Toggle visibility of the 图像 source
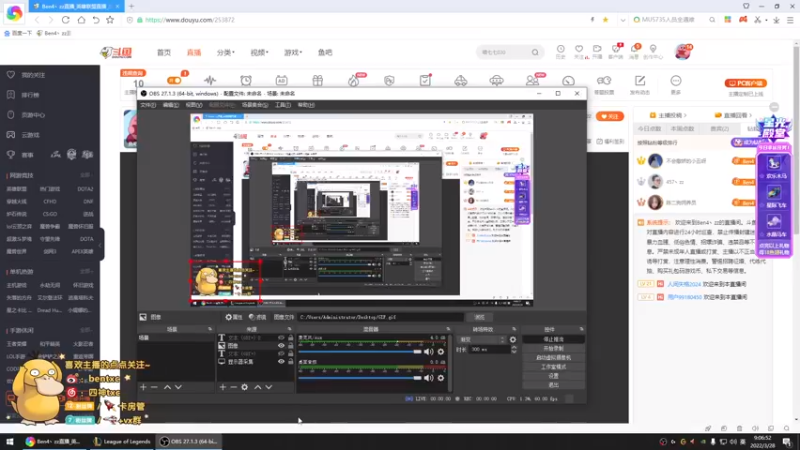Image resolution: width=800 pixels, height=450 pixels. point(281,346)
